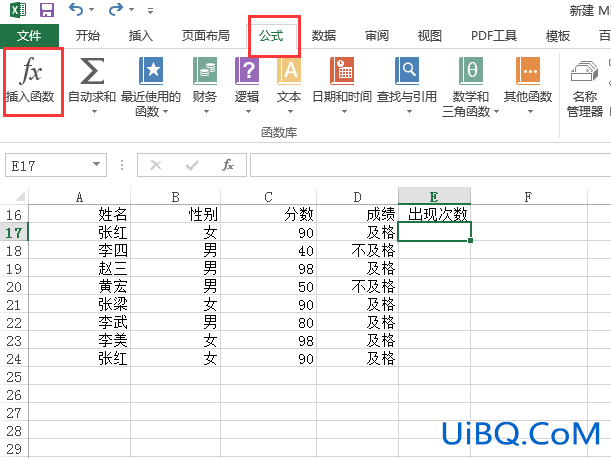Expand Date and Time (日期和时间) dropdown arrow
611x458 pixels.
(x=344, y=112)
